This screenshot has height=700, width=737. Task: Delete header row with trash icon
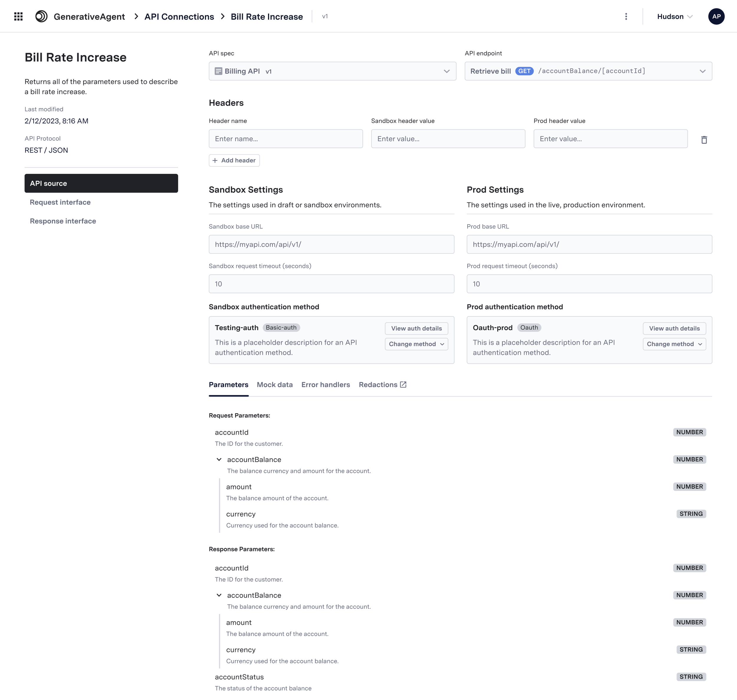[704, 140]
